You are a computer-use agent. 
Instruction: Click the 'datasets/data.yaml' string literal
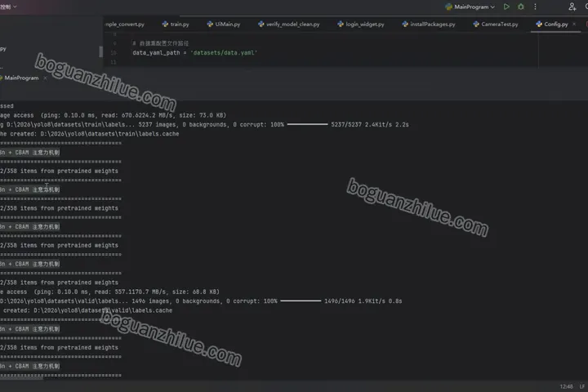(x=224, y=53)
